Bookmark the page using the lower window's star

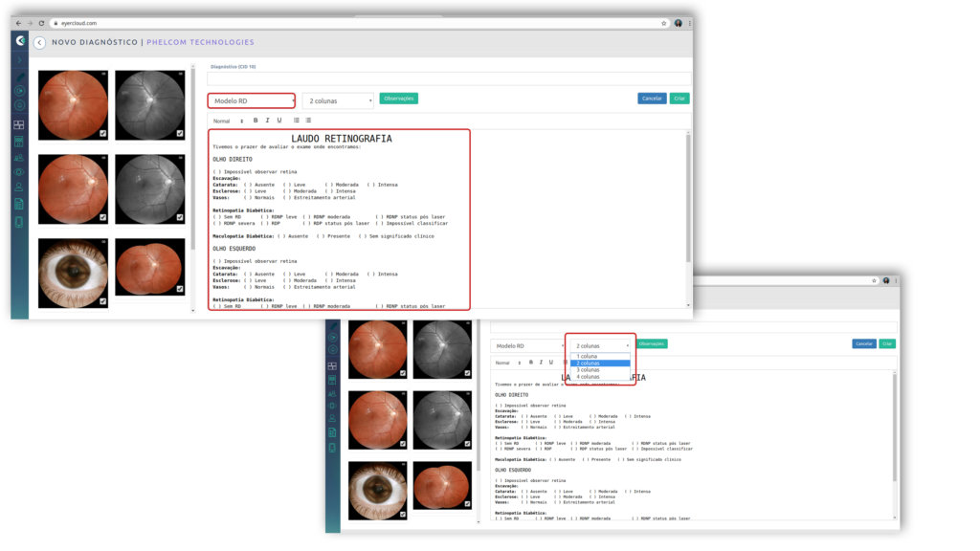pos(874,281)
